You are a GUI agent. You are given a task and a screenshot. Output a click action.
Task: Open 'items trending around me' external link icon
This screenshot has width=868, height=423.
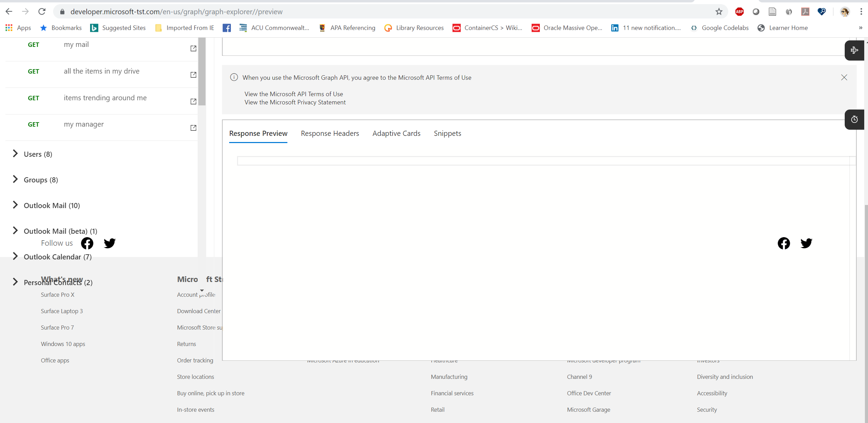[193, 102]
